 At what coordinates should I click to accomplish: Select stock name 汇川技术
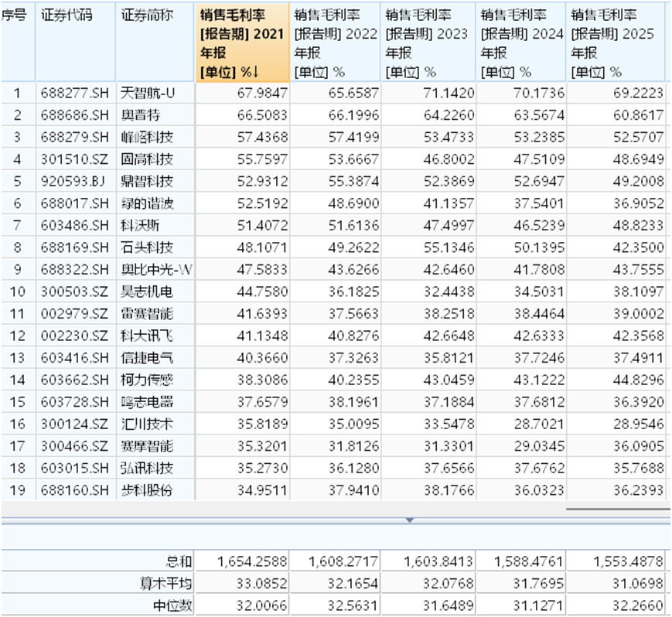147,424
